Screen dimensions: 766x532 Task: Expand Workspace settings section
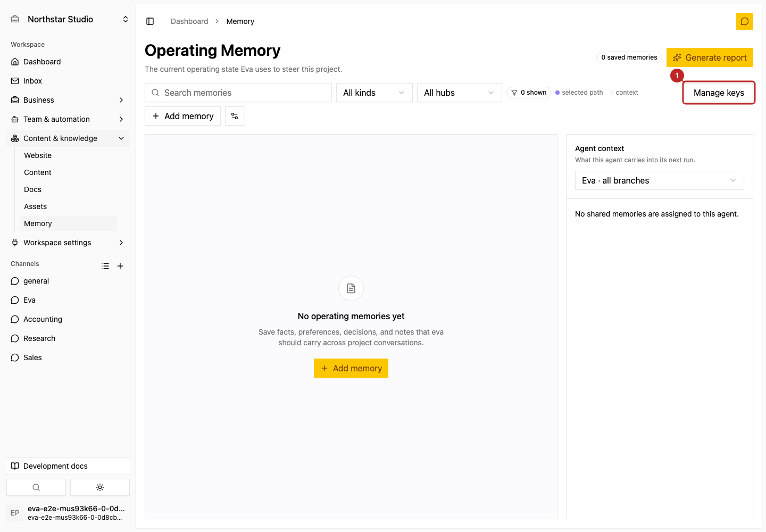(121, 243)
